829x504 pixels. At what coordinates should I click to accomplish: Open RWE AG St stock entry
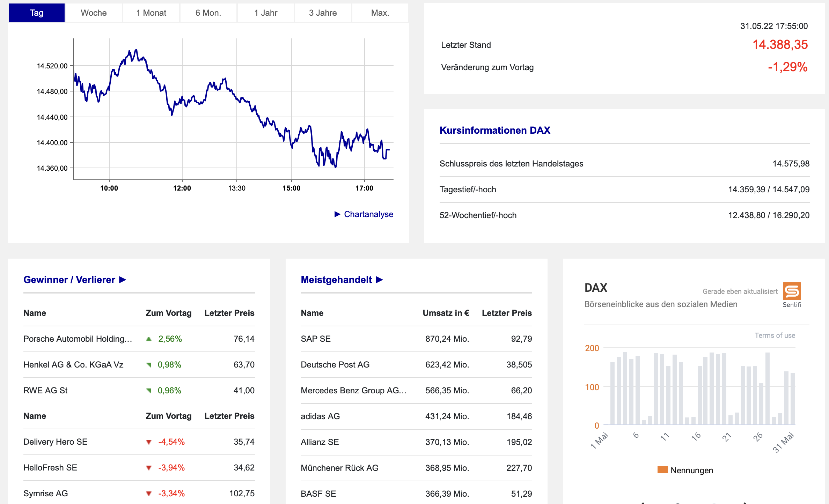tap(45, 390)
